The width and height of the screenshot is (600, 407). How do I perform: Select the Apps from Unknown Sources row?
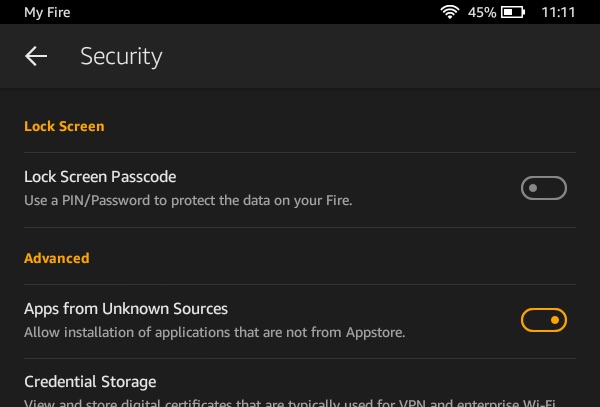coord(300,321)
